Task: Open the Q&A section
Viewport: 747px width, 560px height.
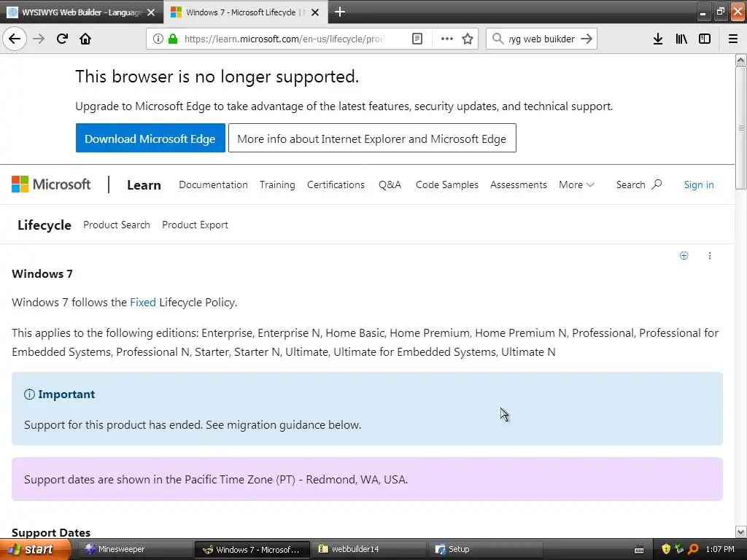Action: click(390, 184)
